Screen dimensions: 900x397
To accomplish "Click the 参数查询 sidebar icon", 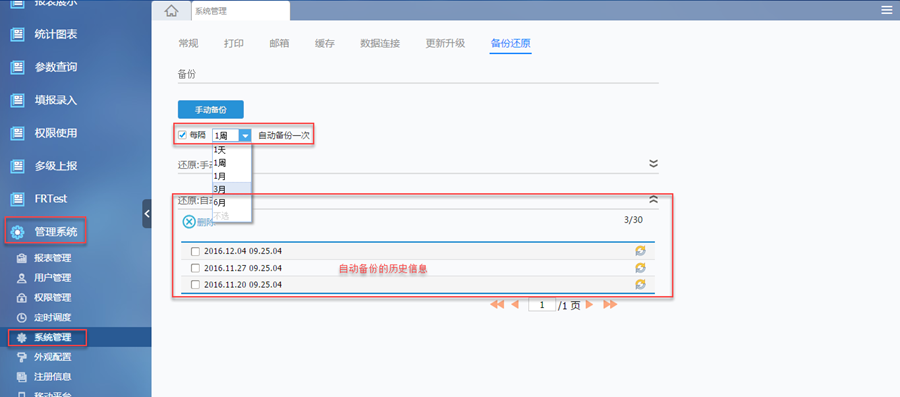I will click(x=18, y=67).
